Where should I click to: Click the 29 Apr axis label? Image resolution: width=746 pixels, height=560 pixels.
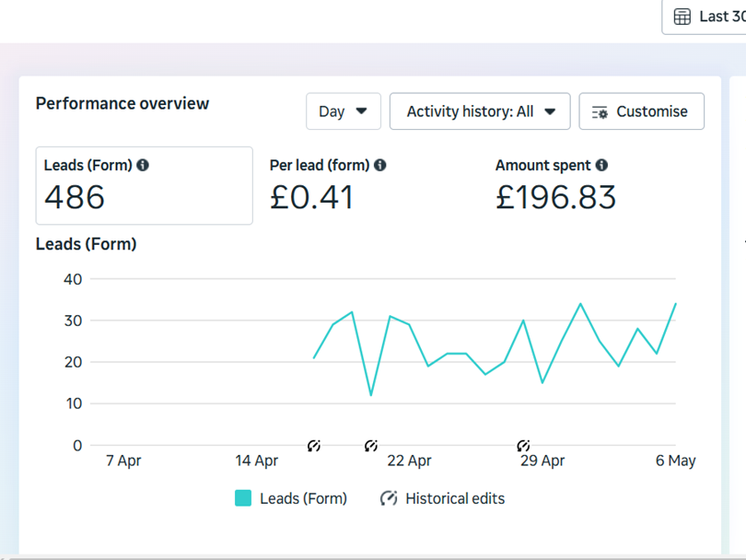click(542, 461)
